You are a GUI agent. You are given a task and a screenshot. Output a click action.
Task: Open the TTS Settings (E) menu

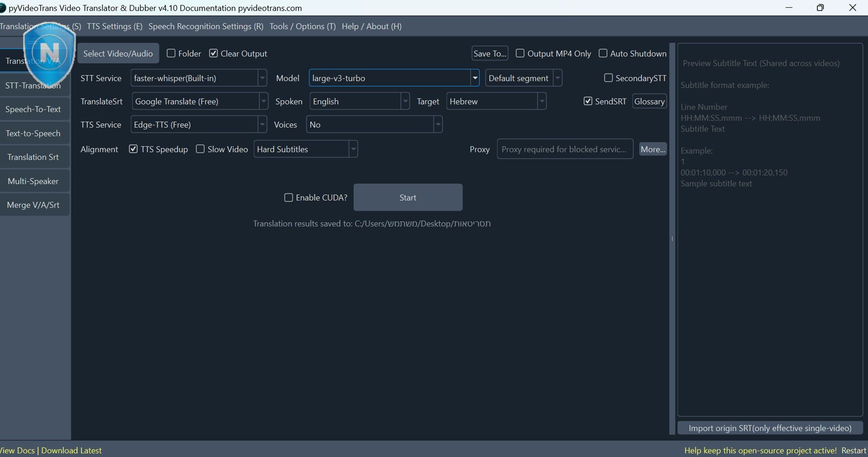coord(115,26)
